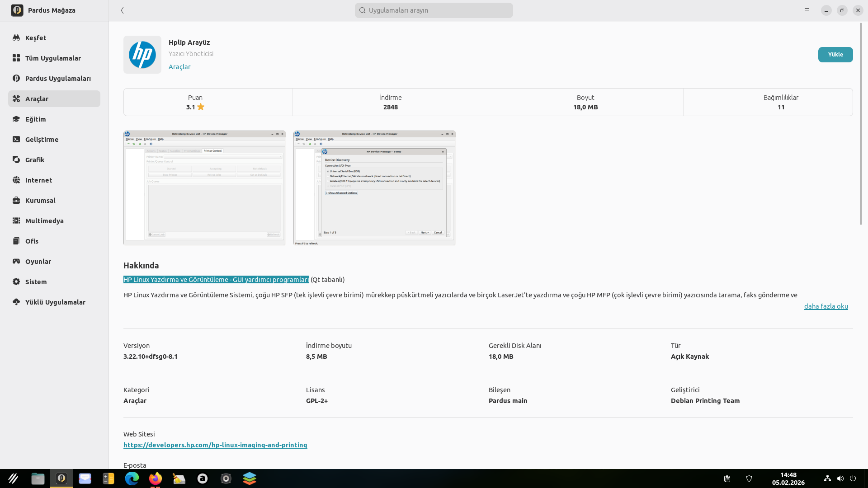Click the shield icon in system tray
Viewport: 868px width, 488px height.
(x=749, y=479)
